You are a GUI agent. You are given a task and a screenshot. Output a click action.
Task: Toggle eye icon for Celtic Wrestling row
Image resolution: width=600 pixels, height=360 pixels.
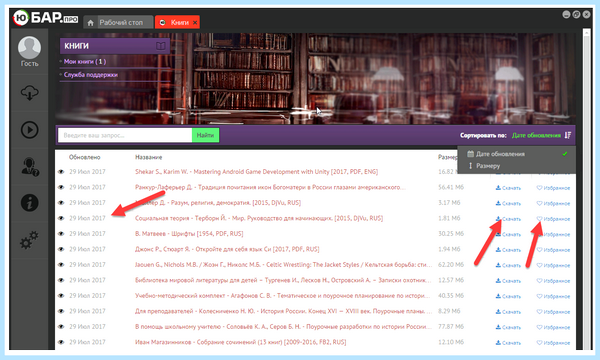click(61, 265)
